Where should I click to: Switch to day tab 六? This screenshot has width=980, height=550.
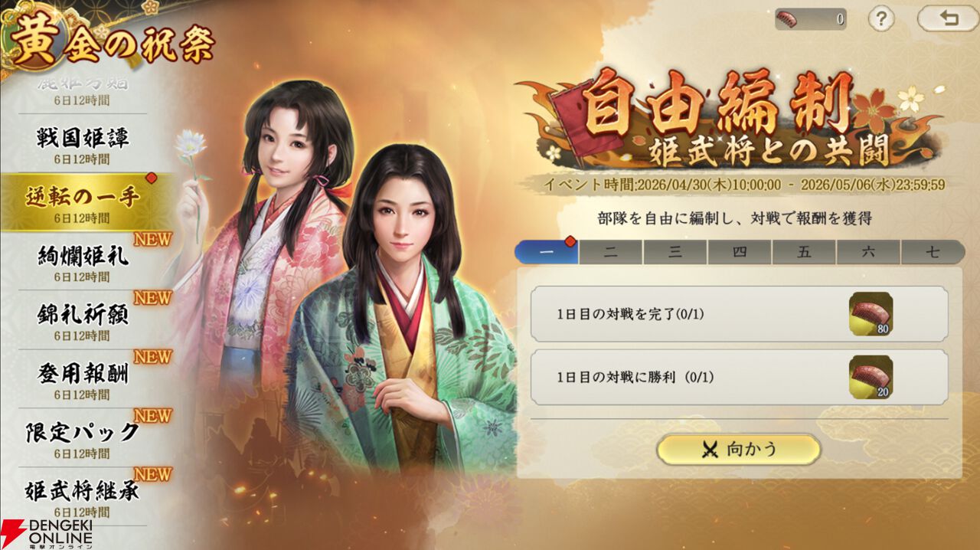tap(868, 252)
